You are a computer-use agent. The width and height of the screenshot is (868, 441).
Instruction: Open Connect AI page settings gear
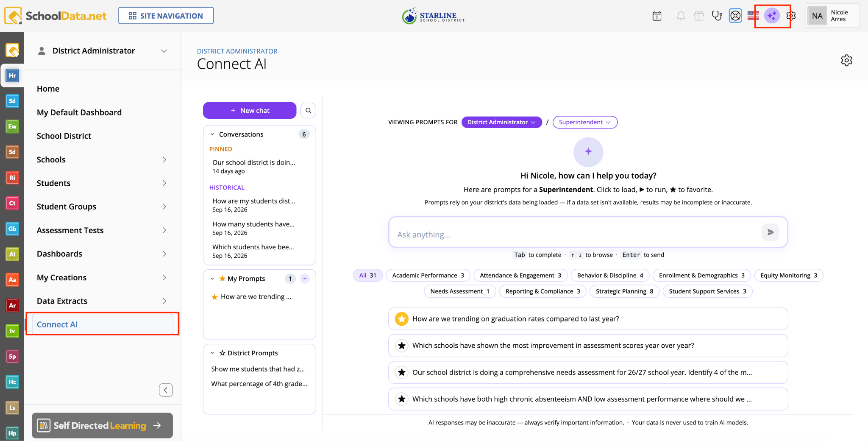click(846, 60)
